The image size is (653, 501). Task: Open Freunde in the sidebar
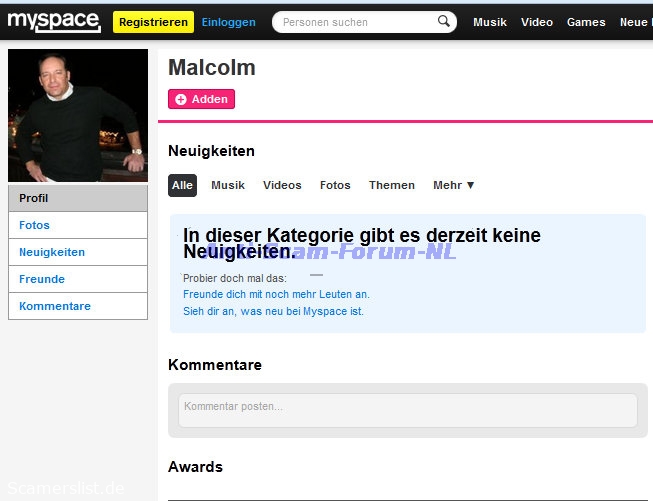(x=78, y=279)
